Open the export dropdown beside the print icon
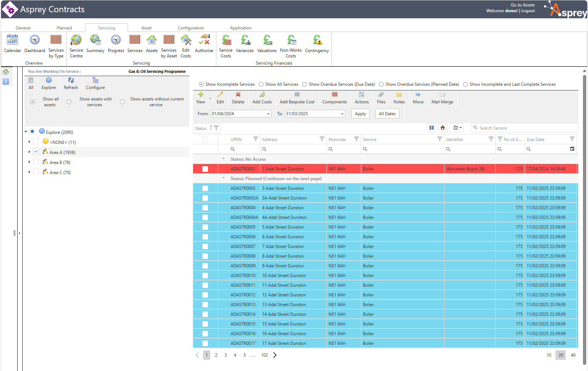Image resolution: width=588 pixels, height=371 pixels. click(x=457, y=128)
